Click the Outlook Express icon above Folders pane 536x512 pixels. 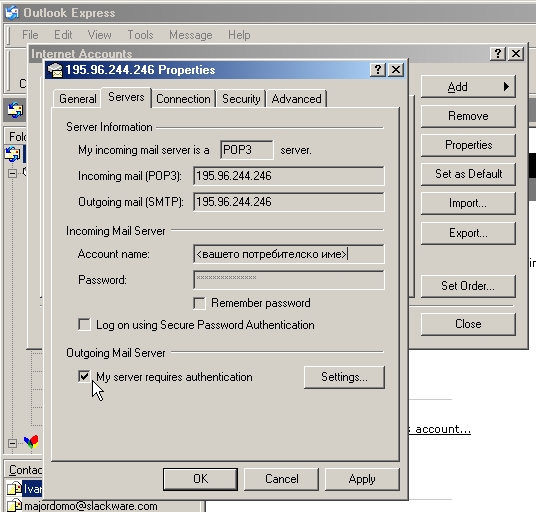tap(15, 110)
